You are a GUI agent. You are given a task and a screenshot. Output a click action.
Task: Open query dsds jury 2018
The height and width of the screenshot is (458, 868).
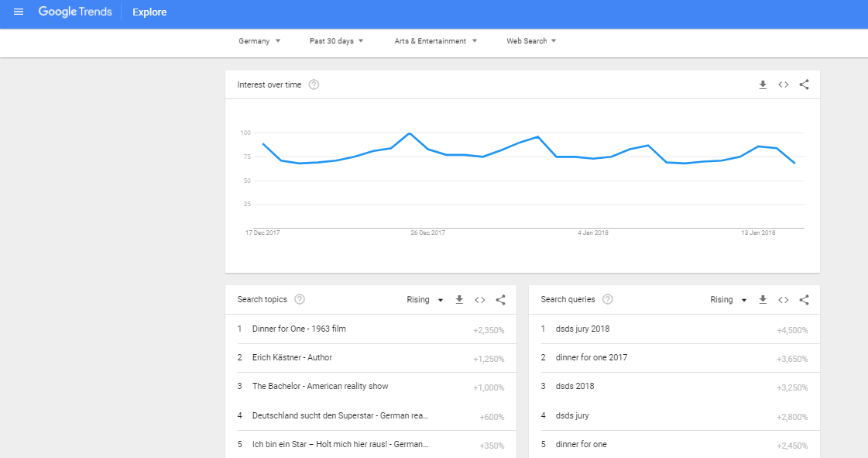582,329
